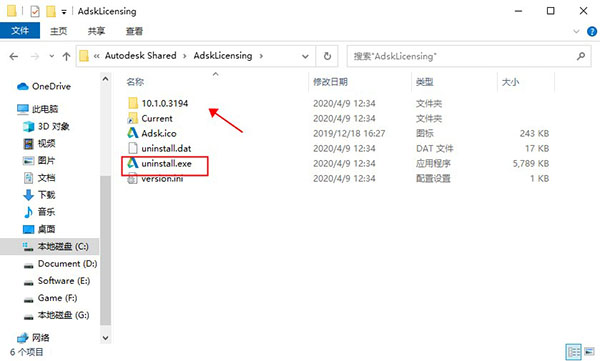Click the file name version.ini

point(162,179)
